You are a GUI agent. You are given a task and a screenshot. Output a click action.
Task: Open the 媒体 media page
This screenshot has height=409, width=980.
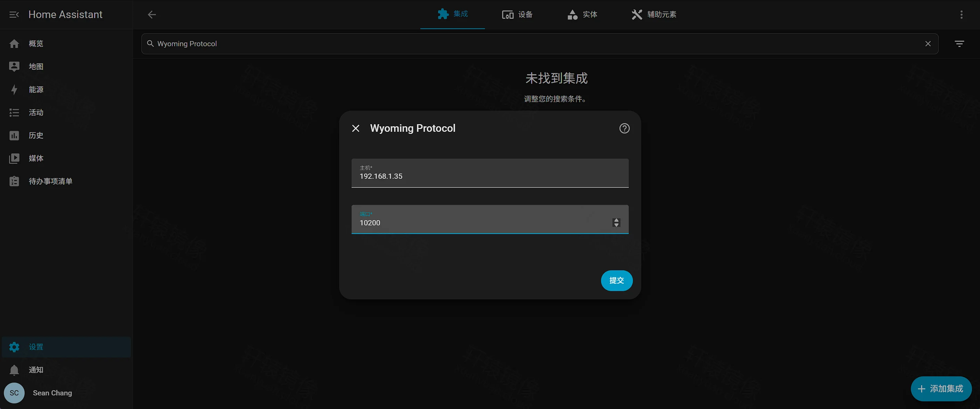[66, 158]
